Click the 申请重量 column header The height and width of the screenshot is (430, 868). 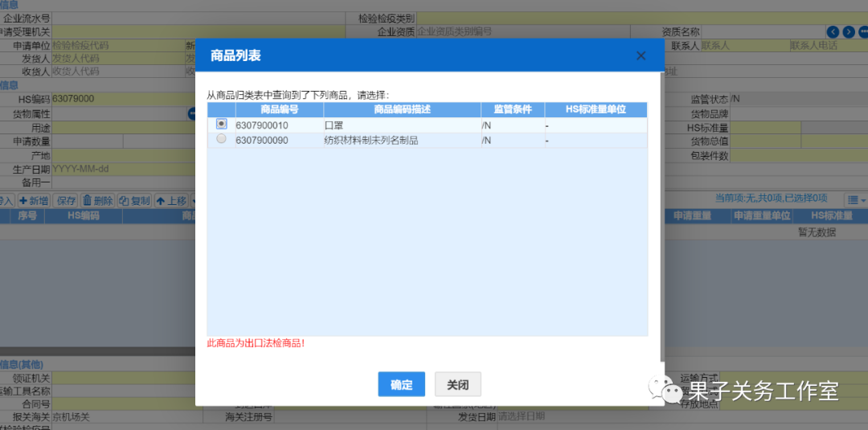[x=692, y=216]
